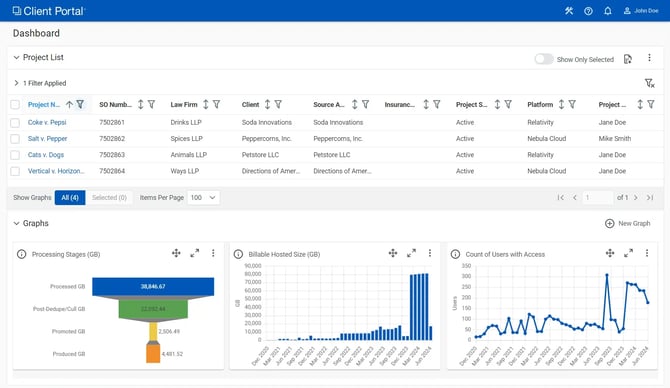The image size is (670, 388).
Task: Click the green Post Dedupe/Cull funnel bar
Action: (153, 309)
